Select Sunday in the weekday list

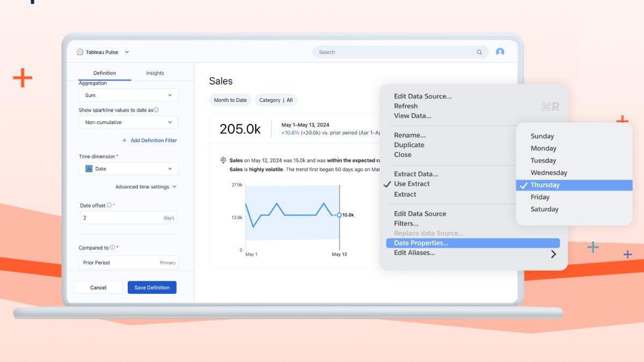point(542,136)
